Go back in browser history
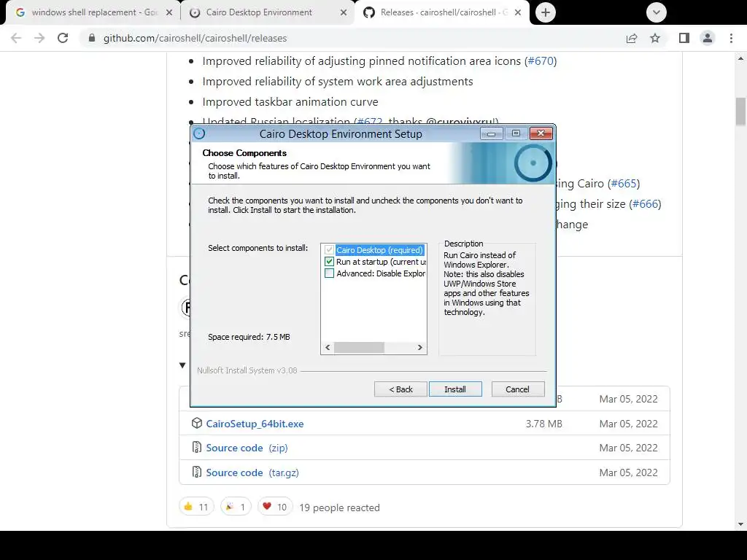The image size is (747, 560). (x=16, y=38)
